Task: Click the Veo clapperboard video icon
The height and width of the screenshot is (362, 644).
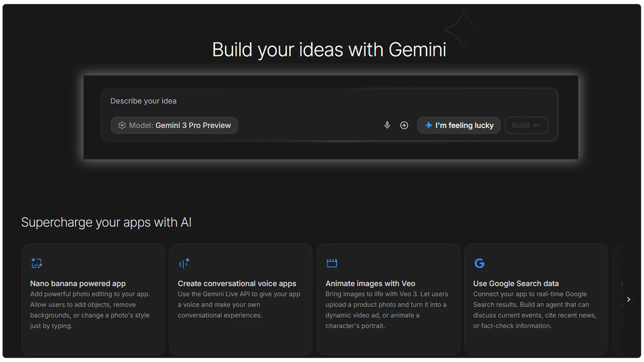Action: click(332, 263)
